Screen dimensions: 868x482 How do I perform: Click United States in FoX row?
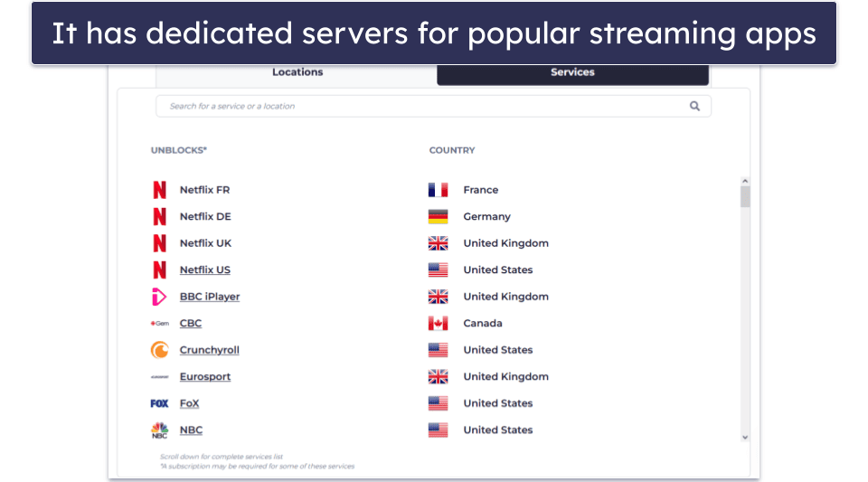pyautogui.click(x=497, y=403)
